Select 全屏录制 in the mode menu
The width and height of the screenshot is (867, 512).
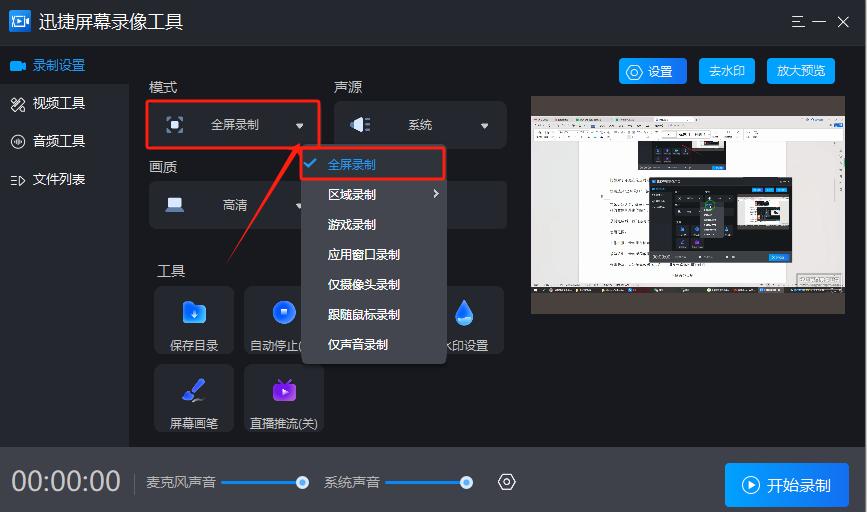pos(373,164)
